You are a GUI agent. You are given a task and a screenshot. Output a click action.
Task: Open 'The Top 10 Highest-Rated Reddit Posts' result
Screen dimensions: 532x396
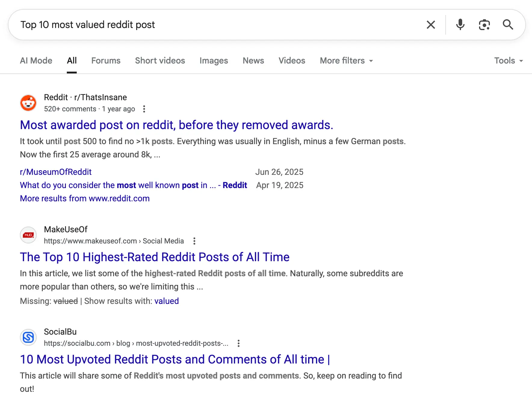pos(155,257)
